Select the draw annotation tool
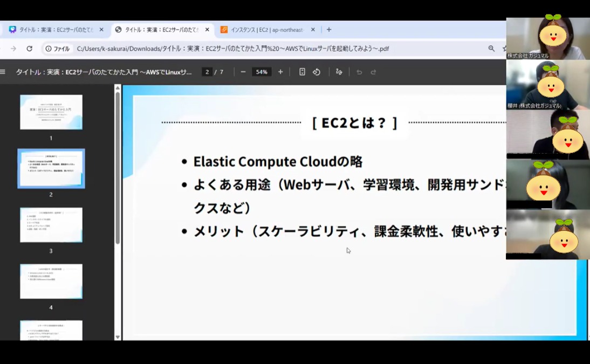This screenshot has height=364, width=590. [339, 72]
